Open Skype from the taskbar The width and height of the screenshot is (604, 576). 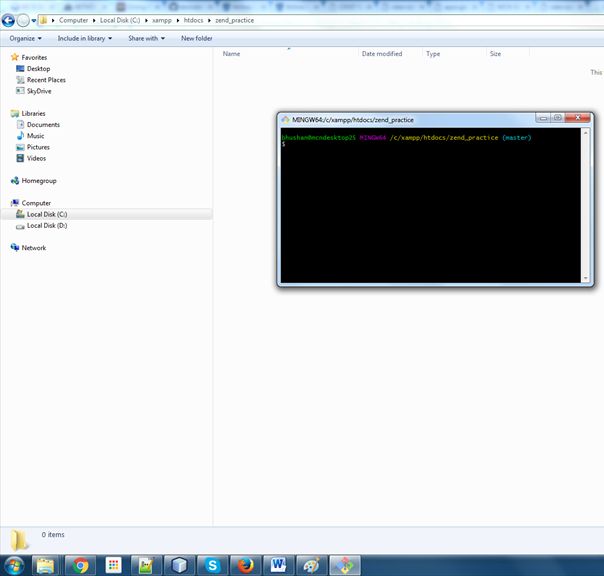pyautogui.click(x=212, y=565)
